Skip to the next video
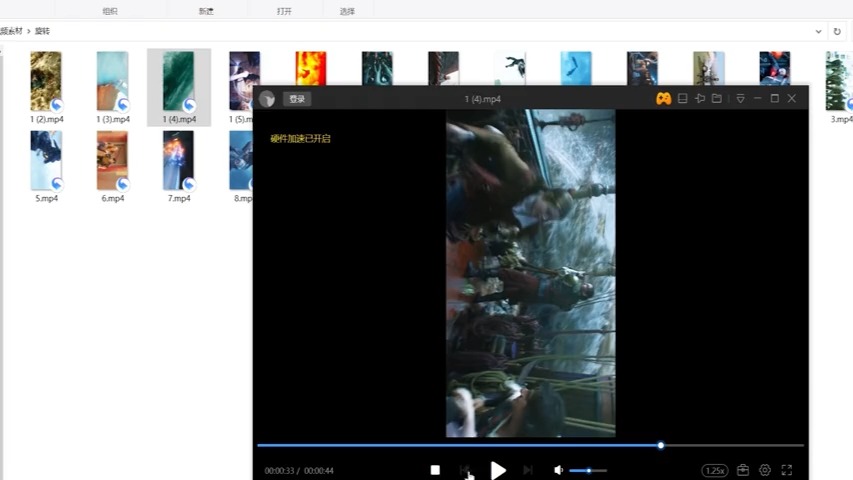The width and height of the screenshot is (853, 480). [x=527, y=470]
